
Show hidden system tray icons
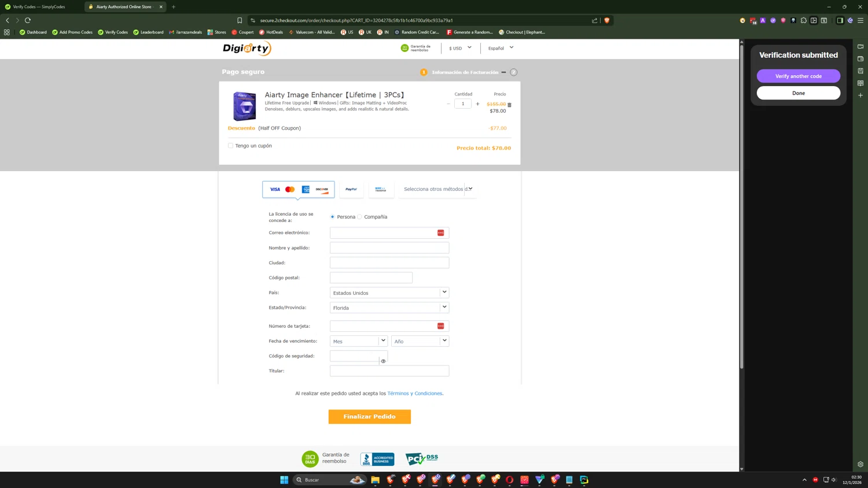(x=804, y=480)
